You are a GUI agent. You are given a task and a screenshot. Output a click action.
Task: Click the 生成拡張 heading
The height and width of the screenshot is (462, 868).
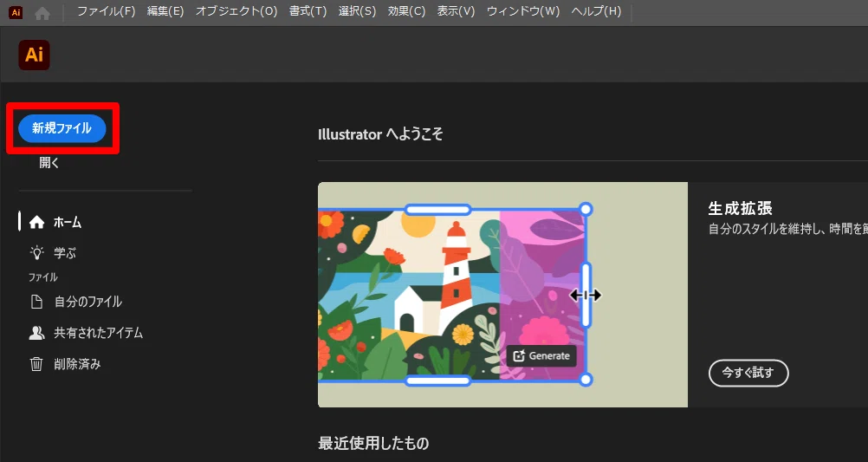coord(740,209)
